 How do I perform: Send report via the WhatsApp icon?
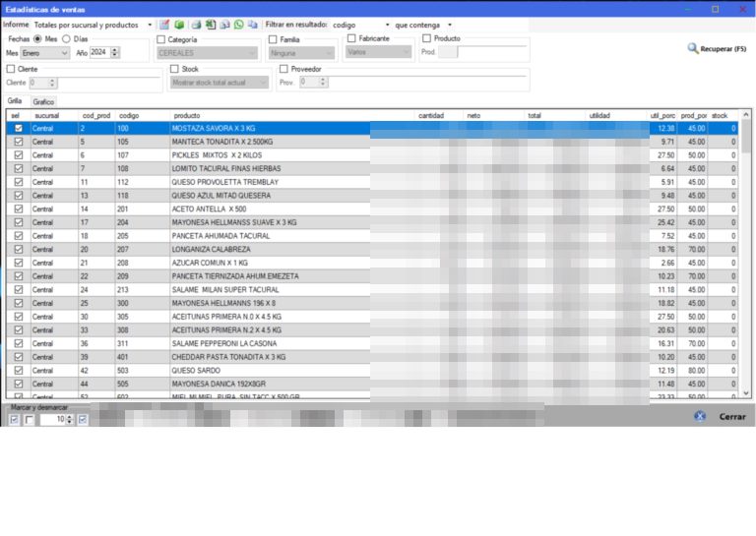[238, 25]
